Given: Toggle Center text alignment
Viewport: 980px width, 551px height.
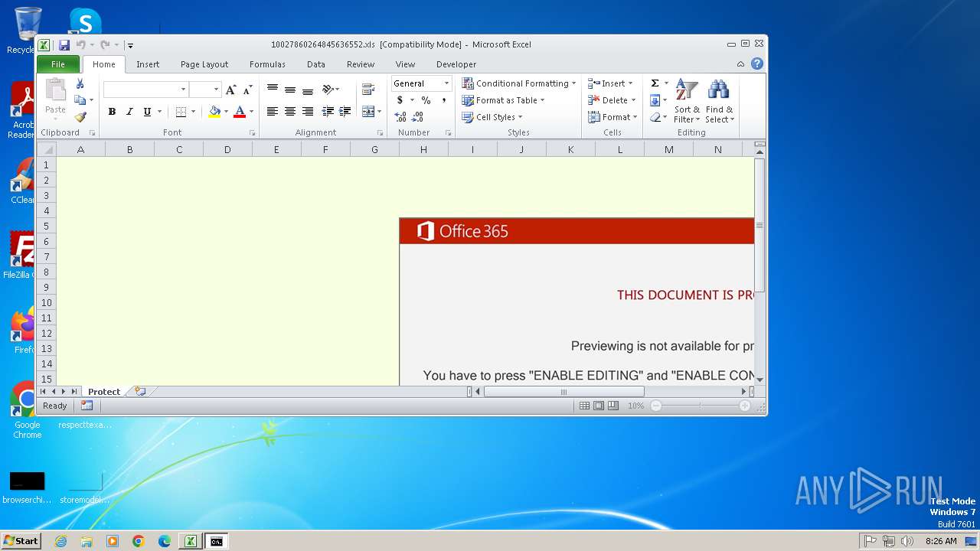Looking at the screenshot, I should [289, 112].
